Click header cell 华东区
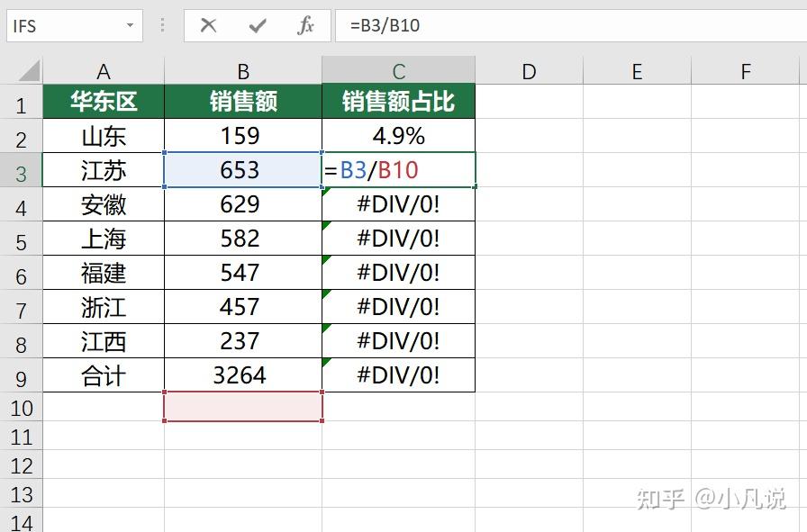This screenshot has width=807, height=532. point(104,102)
